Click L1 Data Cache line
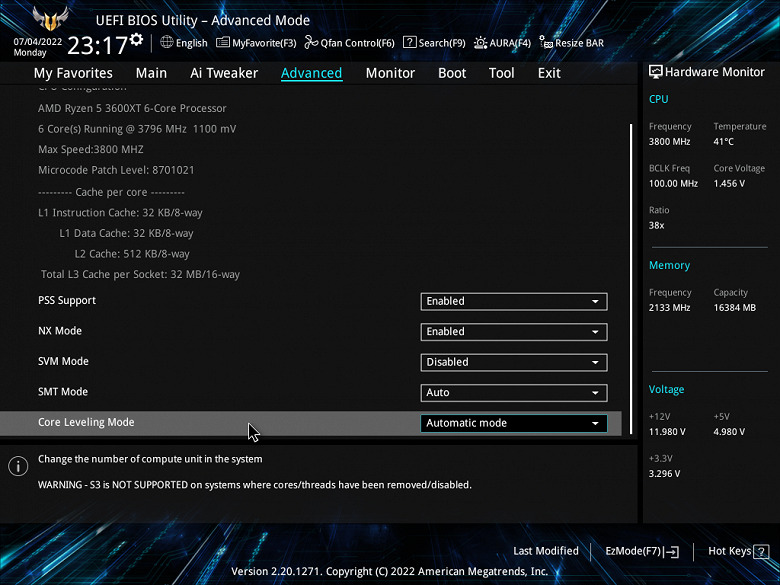 pyautogui.click(x=126, y=233)
